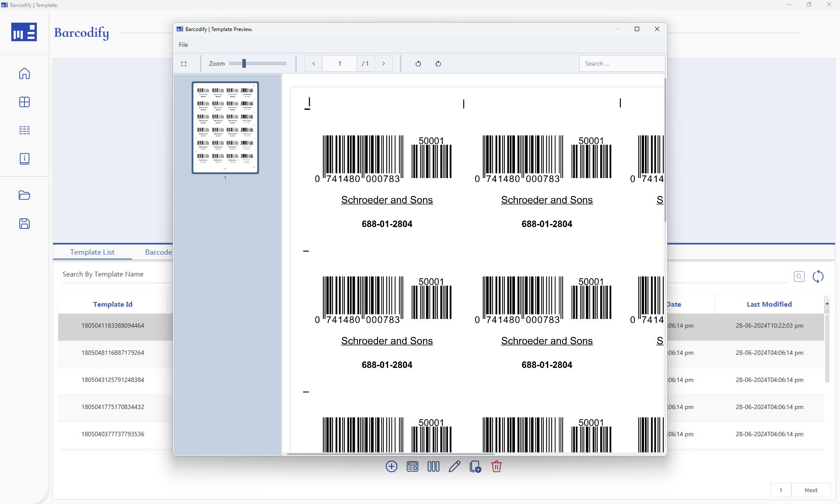Add a new template with the plus icon
Screen dimensions: 840x504
click(x=391, y=466)
